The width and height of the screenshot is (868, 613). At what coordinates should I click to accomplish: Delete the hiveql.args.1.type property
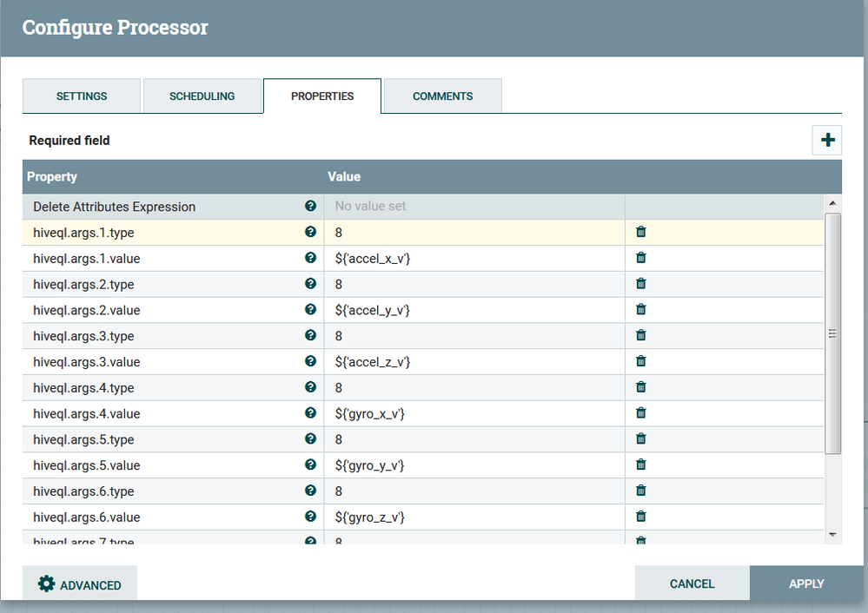pyautogui.click(x=641, y=232)
